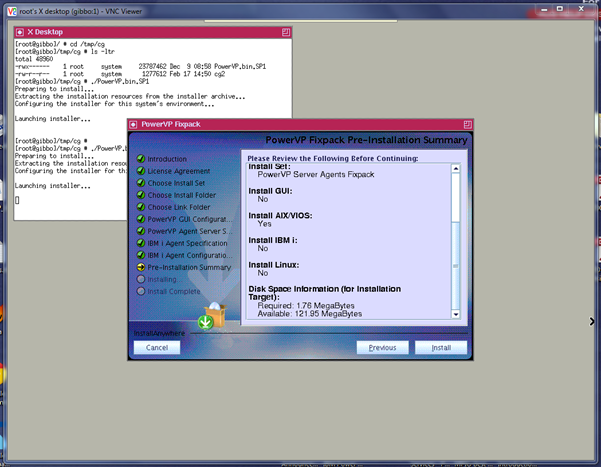Click the PowerVP Fixpack title bar
This screenshot has height=467, width=601.
point(300,124)
